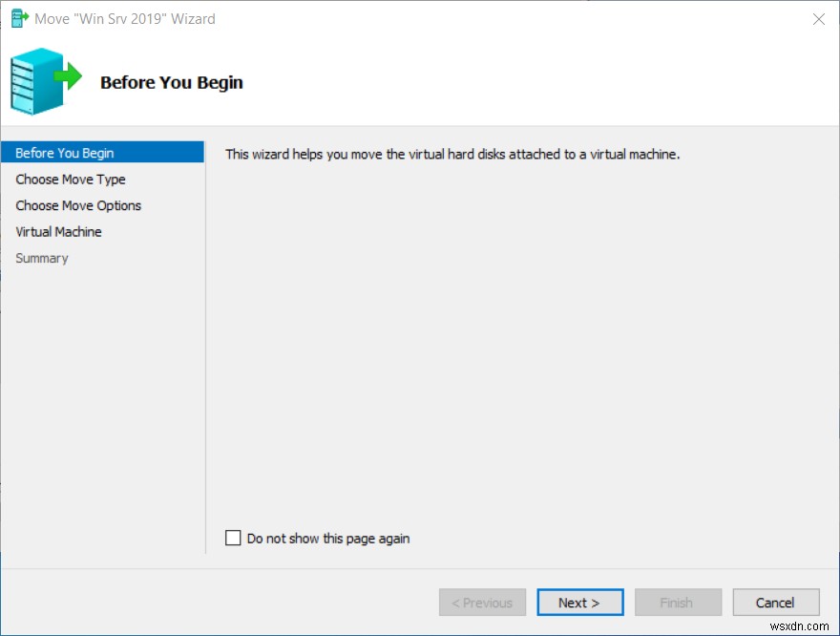Click the 'Before You Begin' page heading
The image size is (840, 636).
tap(171, 83)
